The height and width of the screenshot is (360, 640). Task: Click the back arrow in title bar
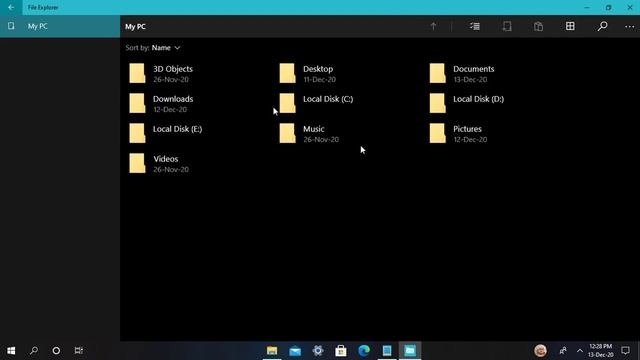coord(11,7)
